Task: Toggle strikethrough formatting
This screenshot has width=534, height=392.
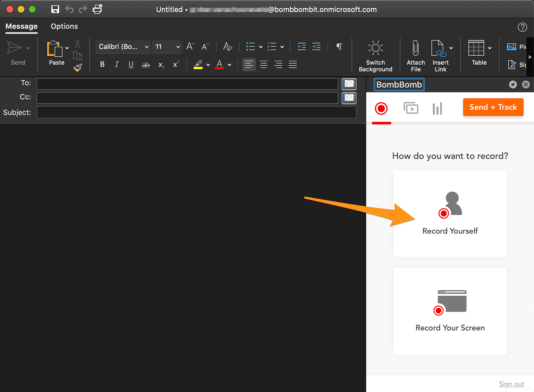Action: point(146,65)
